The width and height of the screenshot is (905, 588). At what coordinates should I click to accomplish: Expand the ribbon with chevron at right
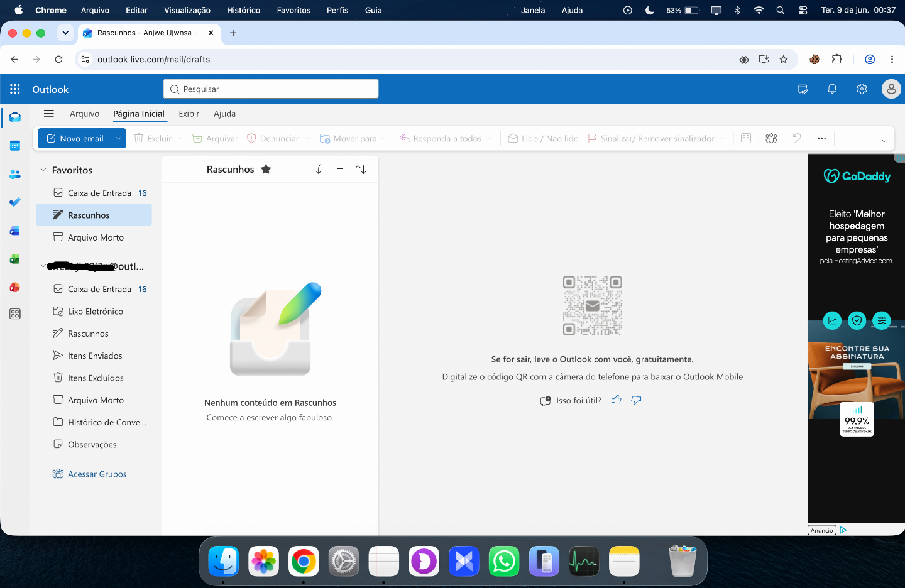coord(884,140)
